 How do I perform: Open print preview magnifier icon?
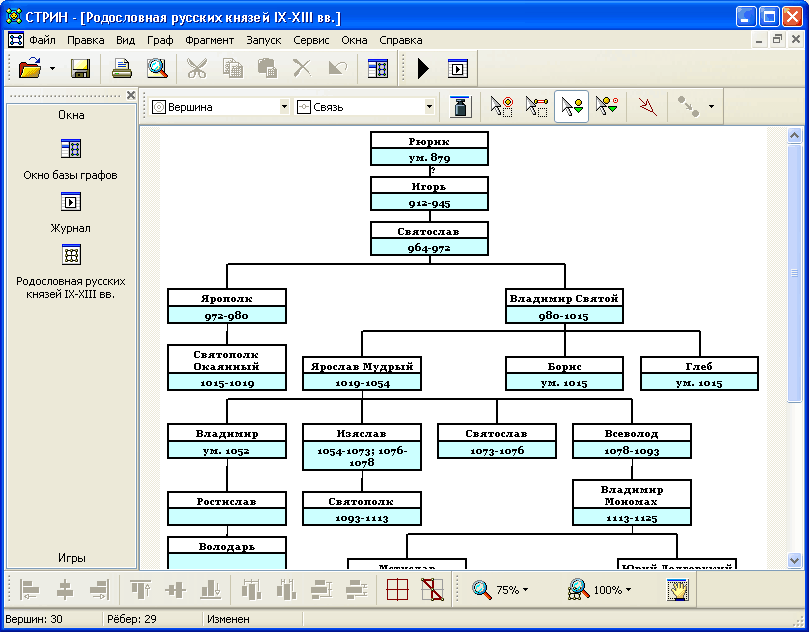[157, 69]
